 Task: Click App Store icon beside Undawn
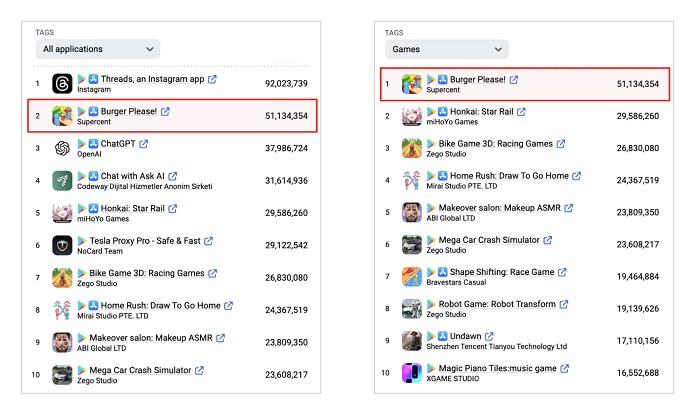[x=442, y=336]
